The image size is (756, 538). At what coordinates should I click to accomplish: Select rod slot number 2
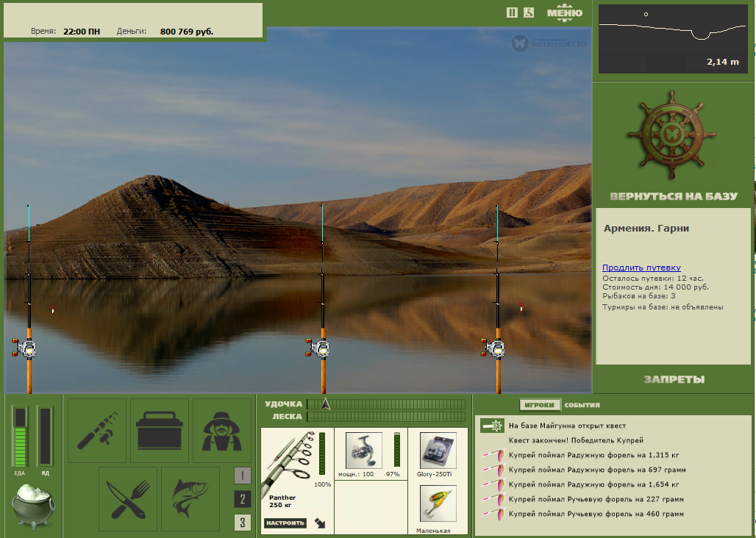(x=243, y=499)
